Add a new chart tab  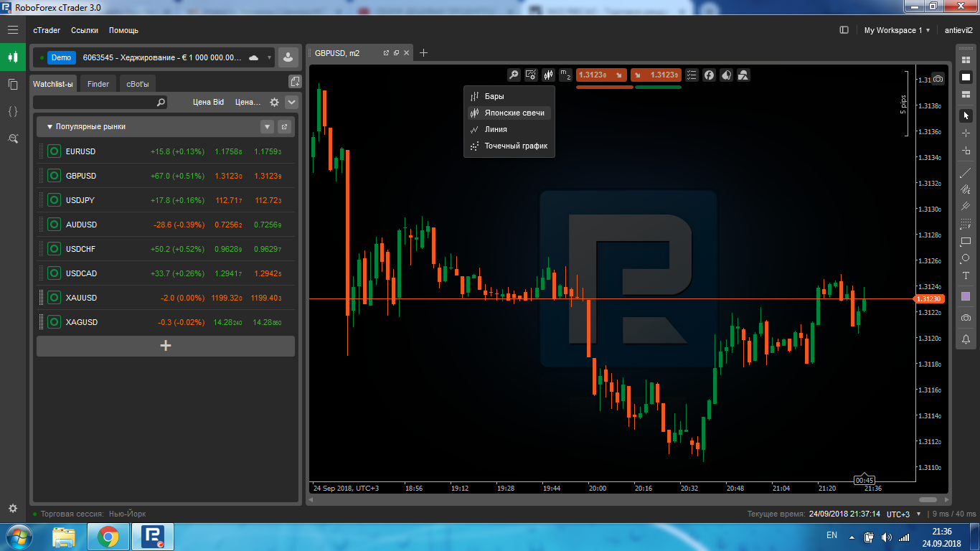(423, 53)
